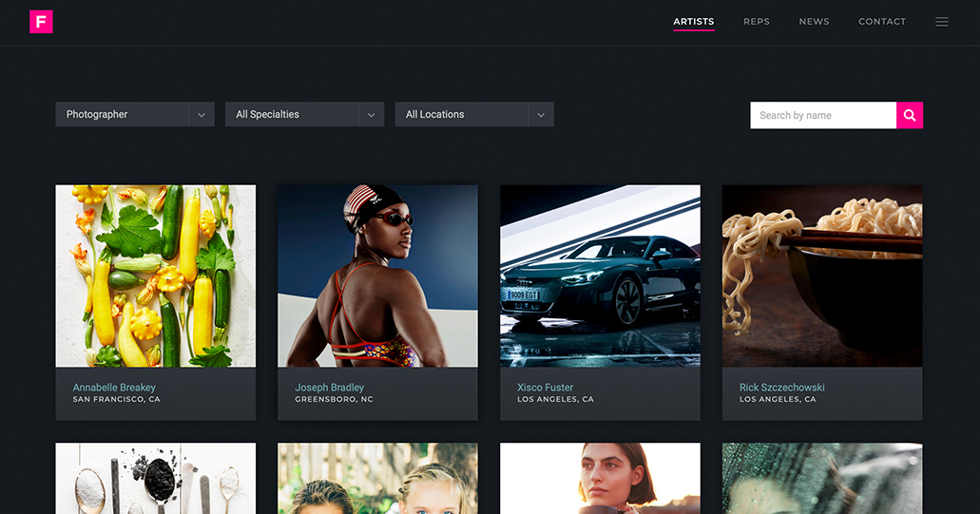Open the hamburger menu icon
This screenshot has width=980, height=514.
click(x=941, y=22)
